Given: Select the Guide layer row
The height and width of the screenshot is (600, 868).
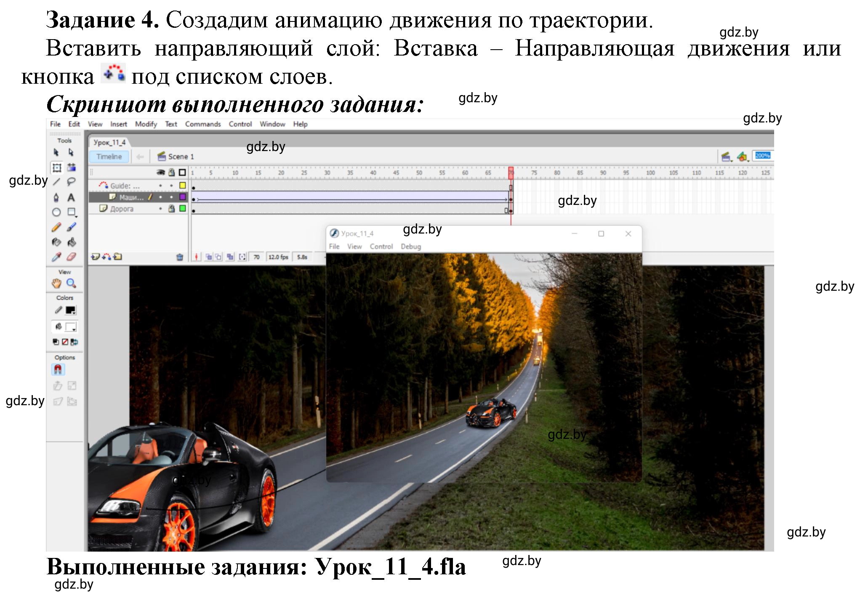Looking at the screenshot, I should 139,186.
